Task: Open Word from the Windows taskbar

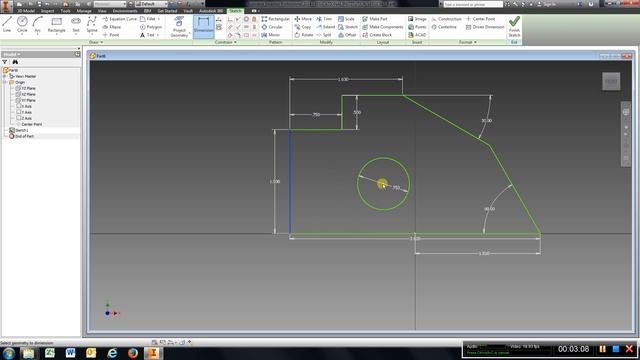Action: point(70,353)
